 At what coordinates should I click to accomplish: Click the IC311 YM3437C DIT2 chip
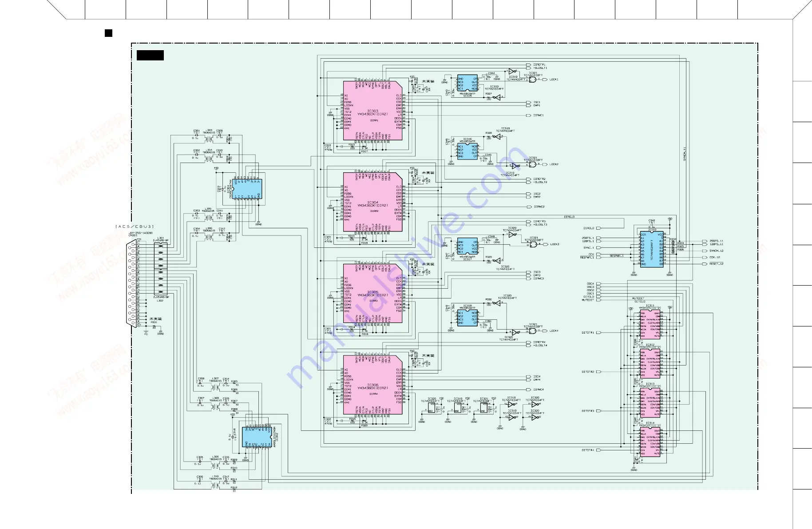(x=650, y=324)
